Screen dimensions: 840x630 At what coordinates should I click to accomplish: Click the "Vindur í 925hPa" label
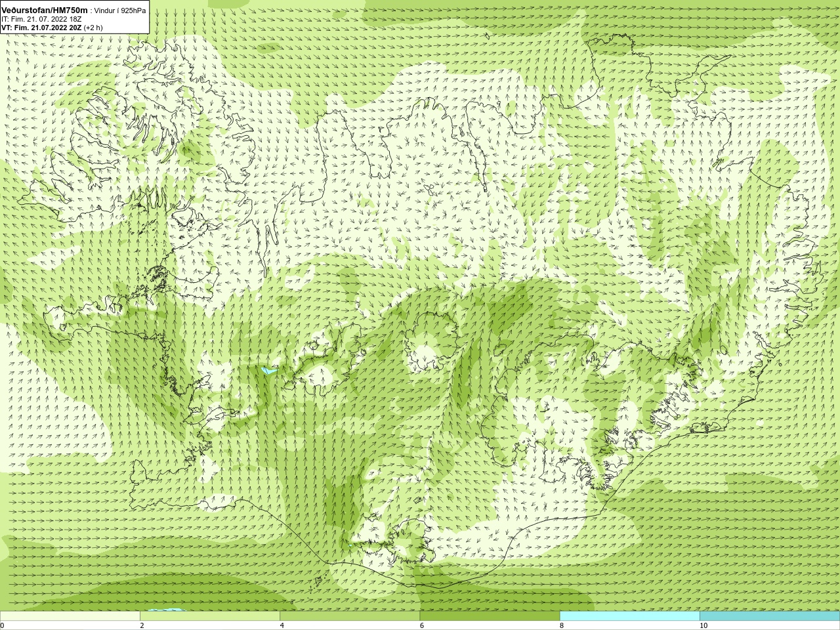(120, 10)
